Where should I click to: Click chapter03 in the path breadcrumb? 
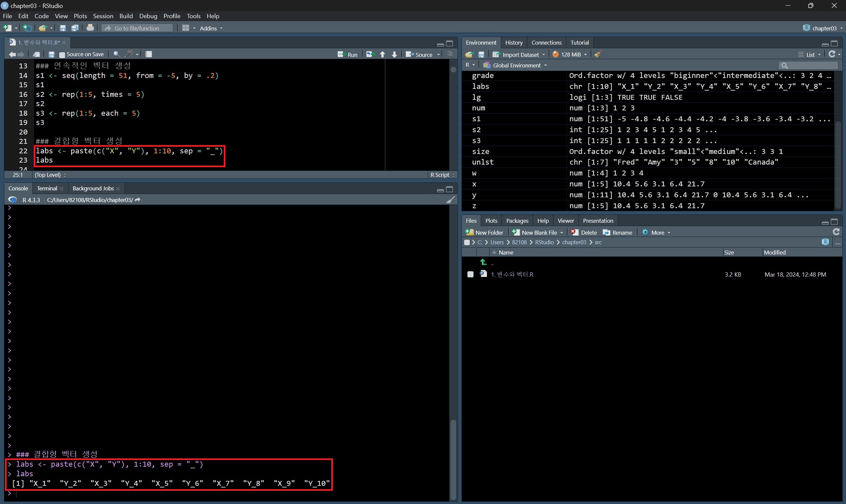574,243
